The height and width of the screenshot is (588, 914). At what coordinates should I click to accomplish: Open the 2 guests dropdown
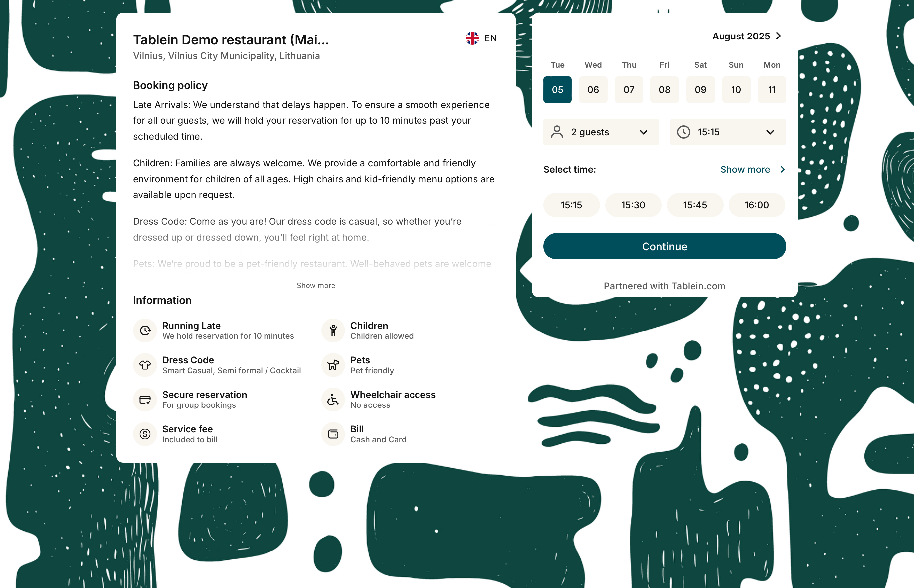click(x=601, y=132)
